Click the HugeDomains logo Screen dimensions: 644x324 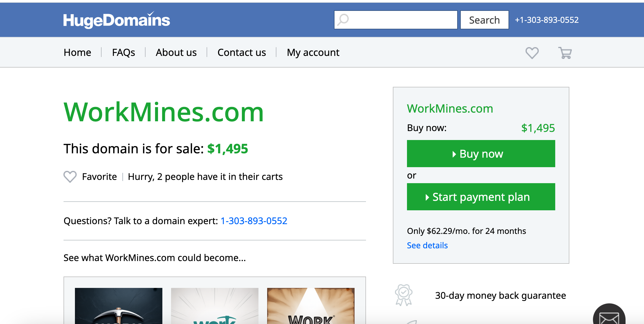[x=117, y=20]
